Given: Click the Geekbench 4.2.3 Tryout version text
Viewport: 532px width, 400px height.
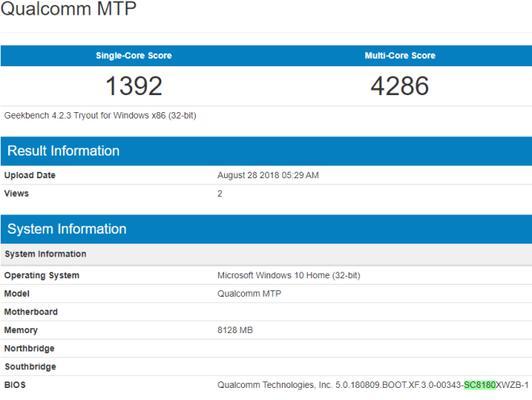Looking at the screenshot, I should point(100,116).
